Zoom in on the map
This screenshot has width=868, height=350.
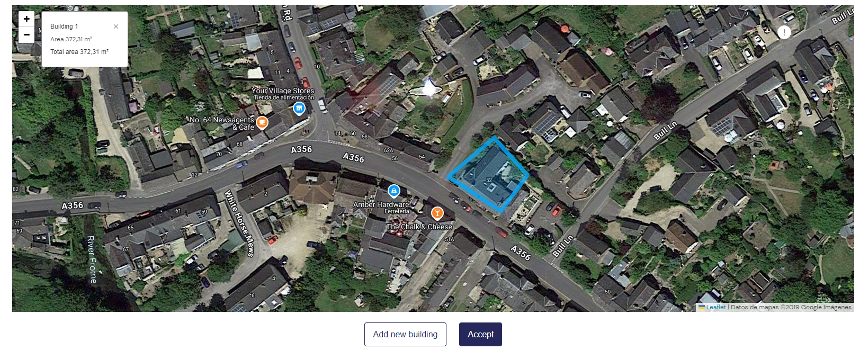point(26,19)
